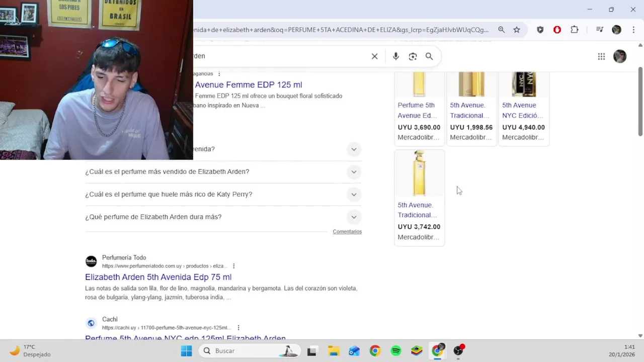Open the cachi.uy URL breadcrumb
This screenshot has width=644, height=362.
167,328
